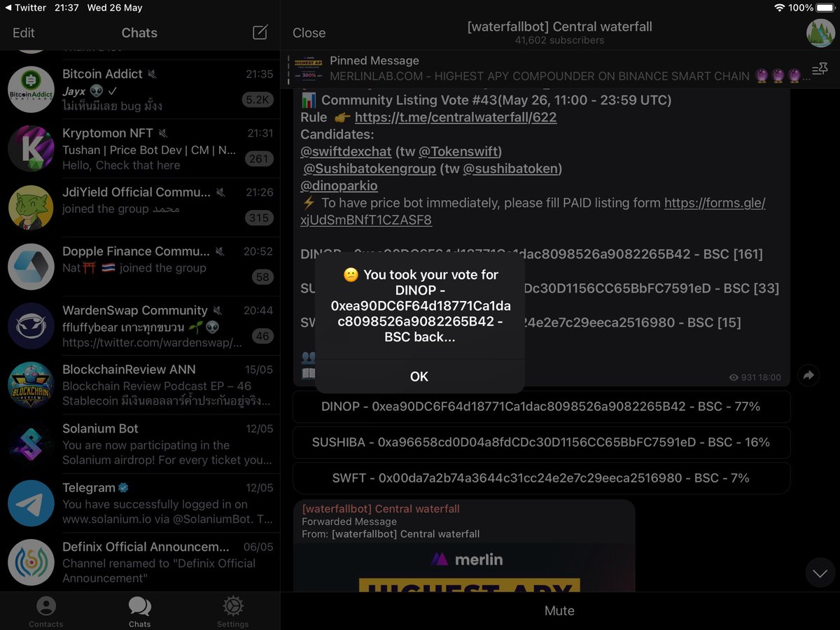Screen dimensions: 840x630
Task: Open the Kryptomon NFT chat avatar
Action: pyautogui.click(x=31, y=148)
